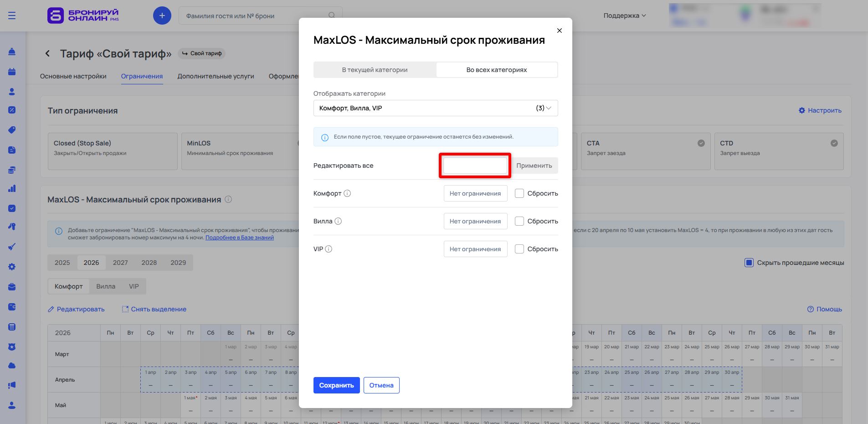Click the Редактировать все input field
The image size is (868, 424).
475,165
